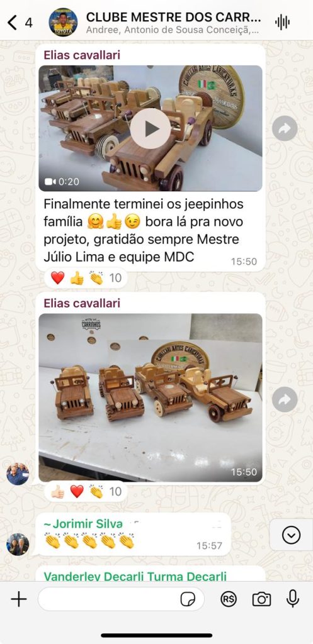Viewport: 313px width, 644px height.
Task: Open the camera from the bottom bar
Action: click(261, 599)
